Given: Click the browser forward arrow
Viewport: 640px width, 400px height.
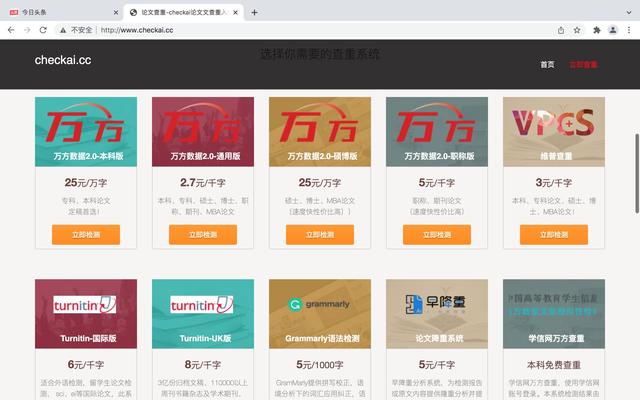Looking at the screenshot, I should [27, 30].
